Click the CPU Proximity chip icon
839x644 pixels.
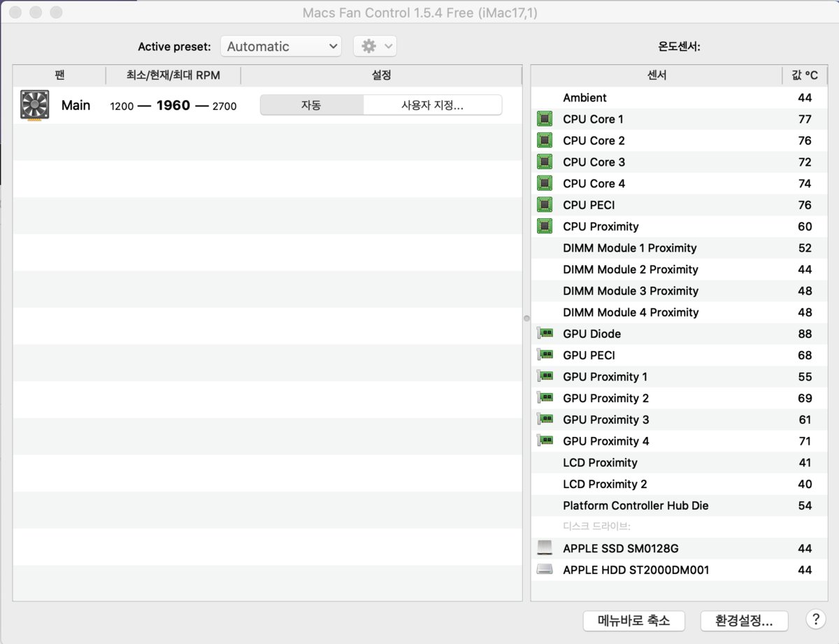click(x=545, y=227)
